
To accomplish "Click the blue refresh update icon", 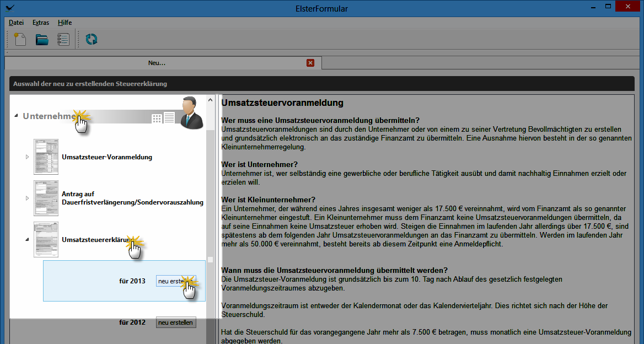I will pyautogui.click(x=91, y=39).
